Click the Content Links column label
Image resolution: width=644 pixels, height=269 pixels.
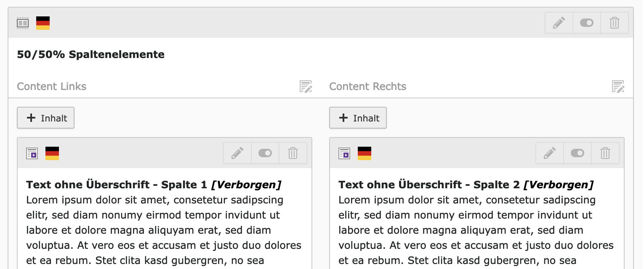point(51,87)
